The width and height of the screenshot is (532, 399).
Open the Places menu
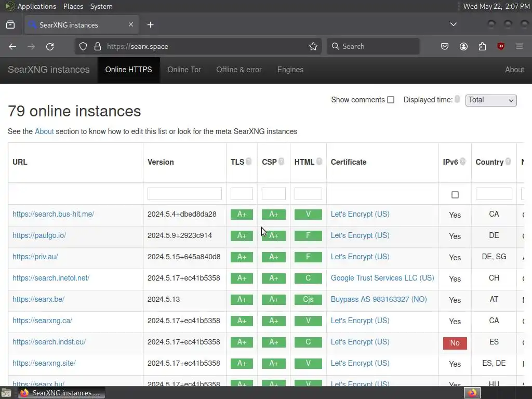(73, 6)
